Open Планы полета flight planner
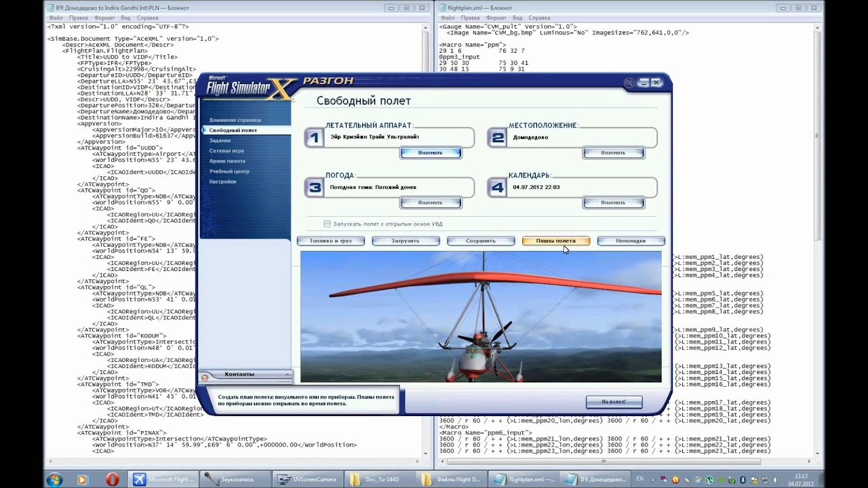 [556, 241]
